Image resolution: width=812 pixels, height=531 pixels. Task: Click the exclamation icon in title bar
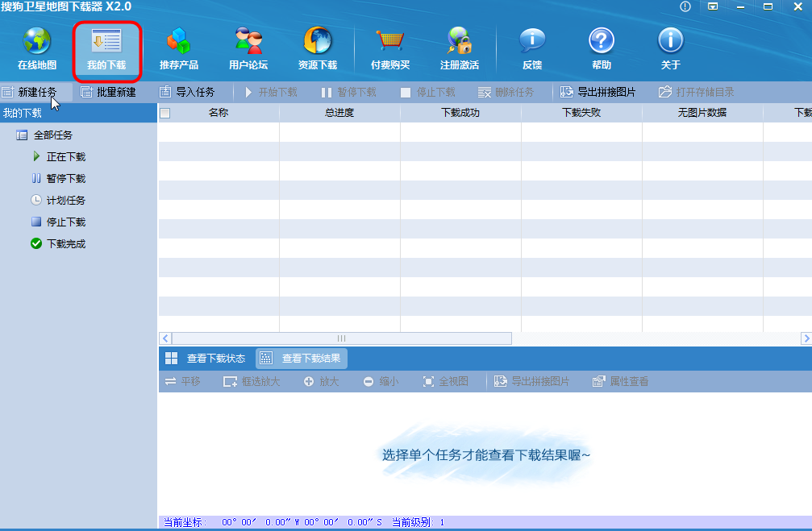tap(685, 6)
